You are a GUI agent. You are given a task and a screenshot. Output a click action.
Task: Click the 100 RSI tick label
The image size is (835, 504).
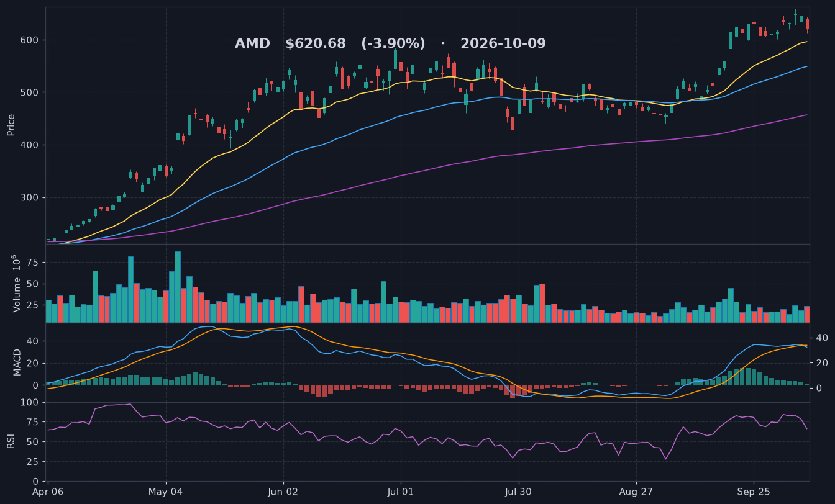pyautogui.click(x=30, y=403)
